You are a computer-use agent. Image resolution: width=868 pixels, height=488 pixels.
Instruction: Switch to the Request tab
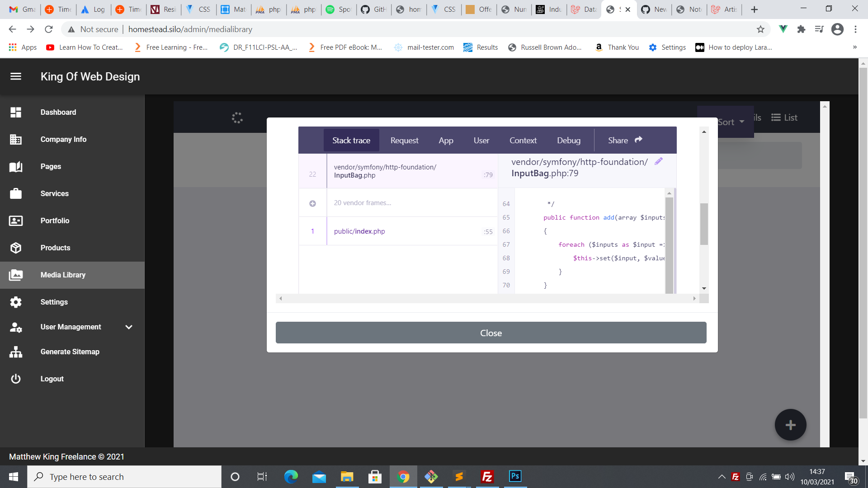coord(404,141)
